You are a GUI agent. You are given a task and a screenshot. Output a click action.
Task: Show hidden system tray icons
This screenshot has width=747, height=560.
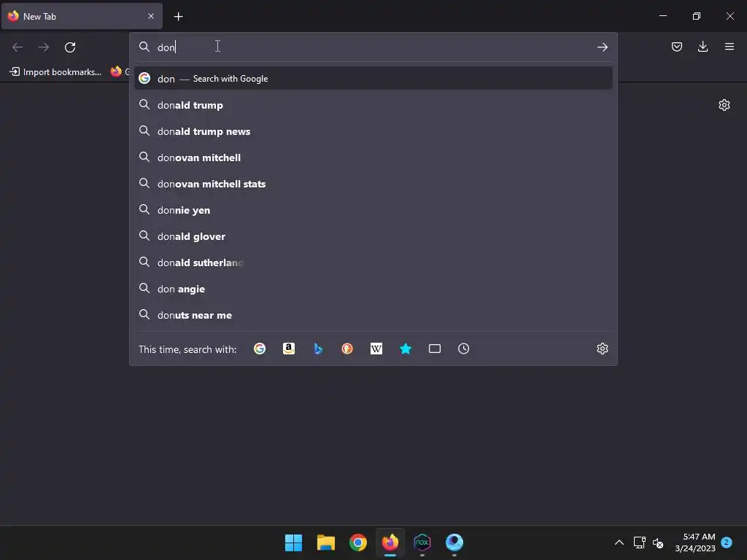point(619,542)
